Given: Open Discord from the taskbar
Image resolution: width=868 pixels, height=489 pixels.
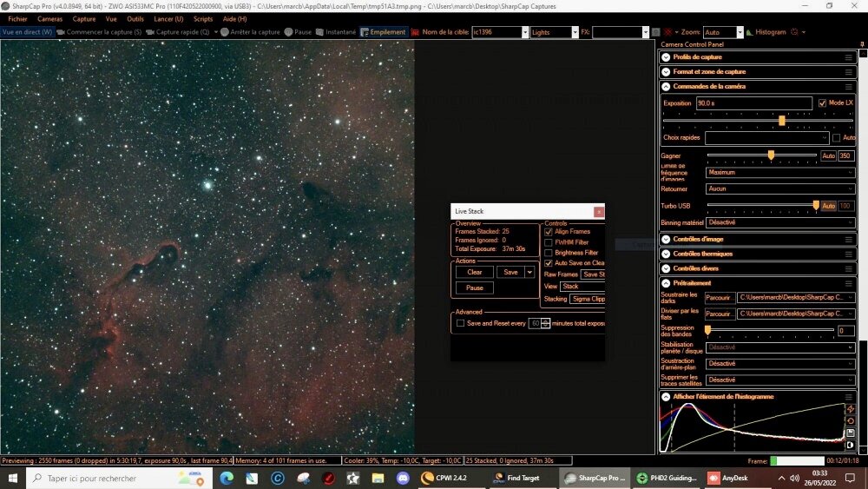Looking at the screenshot, I should pyautogui.click(x=403, y=478).
